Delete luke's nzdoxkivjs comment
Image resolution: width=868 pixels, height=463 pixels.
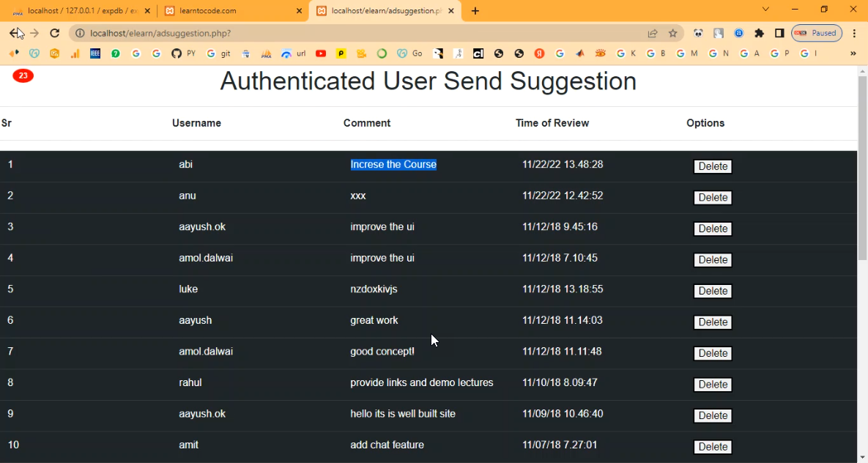click(712, 291)
